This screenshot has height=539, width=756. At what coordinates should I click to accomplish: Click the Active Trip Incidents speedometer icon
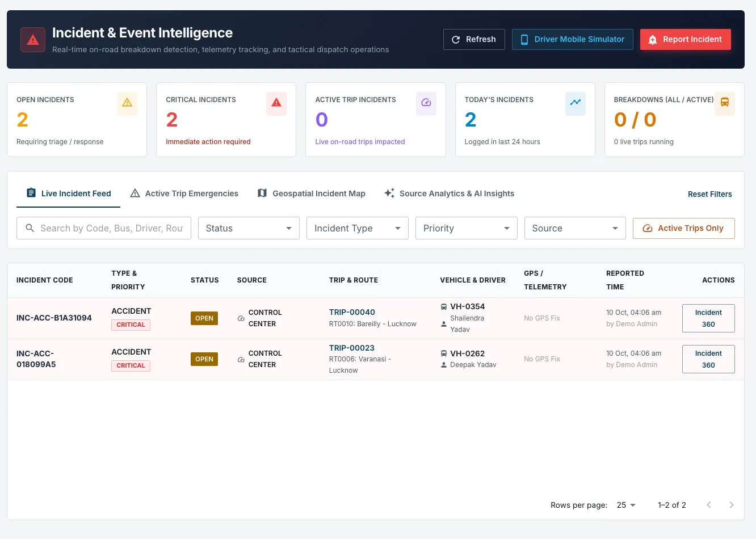click(x=426, y=103)
